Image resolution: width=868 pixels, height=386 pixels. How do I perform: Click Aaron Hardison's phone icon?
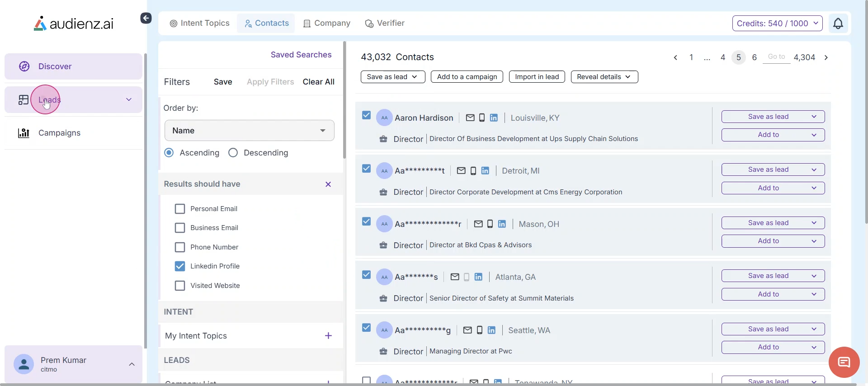coord(482,118)
